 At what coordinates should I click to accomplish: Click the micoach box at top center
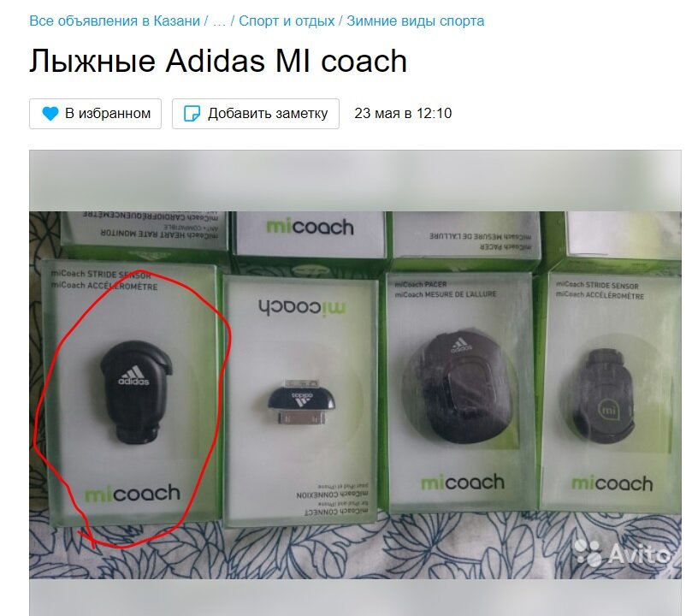[310, 234]
